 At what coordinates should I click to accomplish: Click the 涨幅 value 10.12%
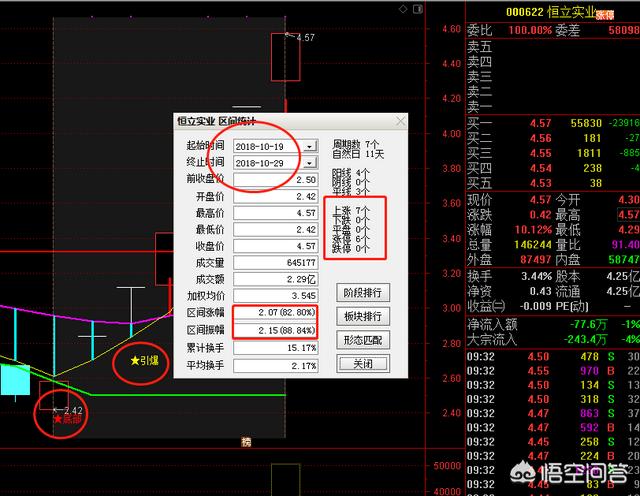(x=533, y=229)
